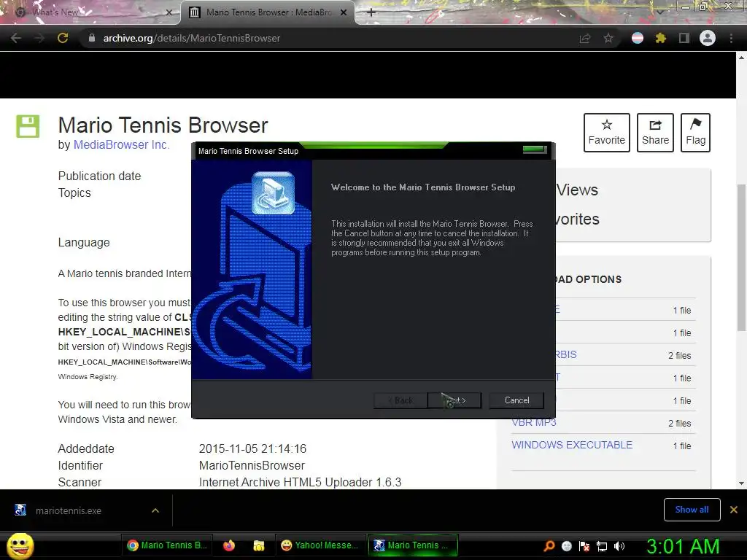Download the WINDOWS EXECUTABLE file

[x=572, y=445]
